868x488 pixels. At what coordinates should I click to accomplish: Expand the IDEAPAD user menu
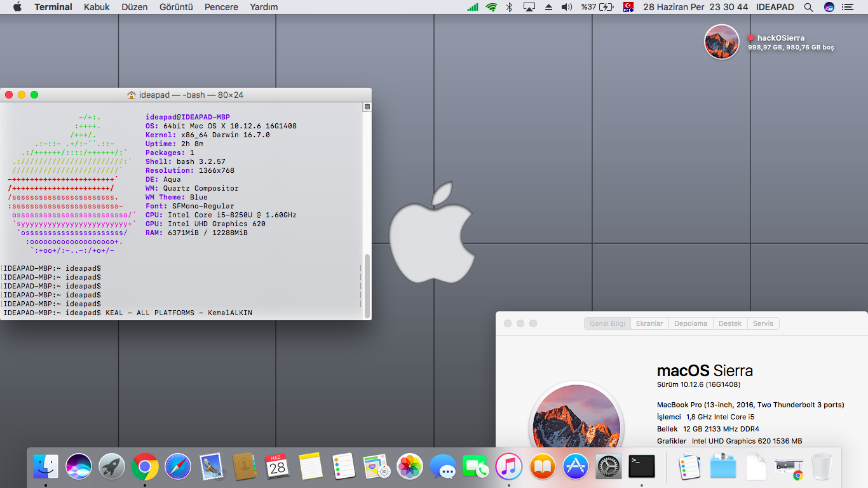click(x=775, y=7)
